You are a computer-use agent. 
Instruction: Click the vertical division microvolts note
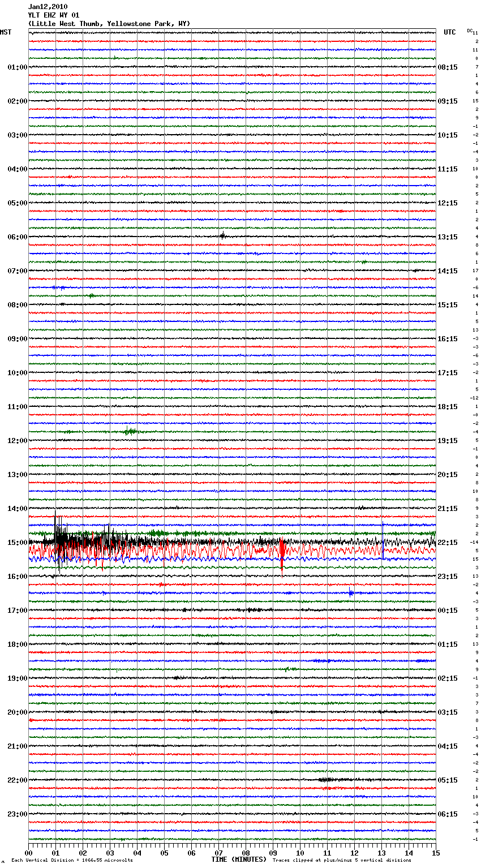coord(72,860)
